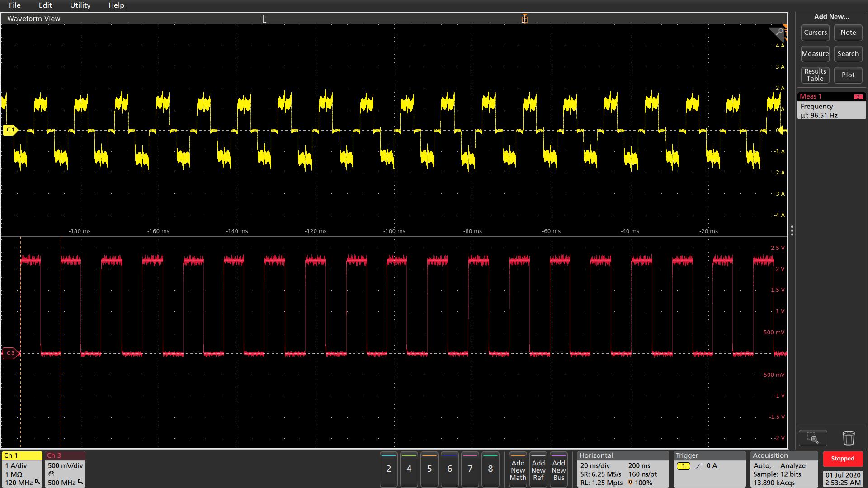Click Add New Bus

pyautogui.click(x=559, y=469)
